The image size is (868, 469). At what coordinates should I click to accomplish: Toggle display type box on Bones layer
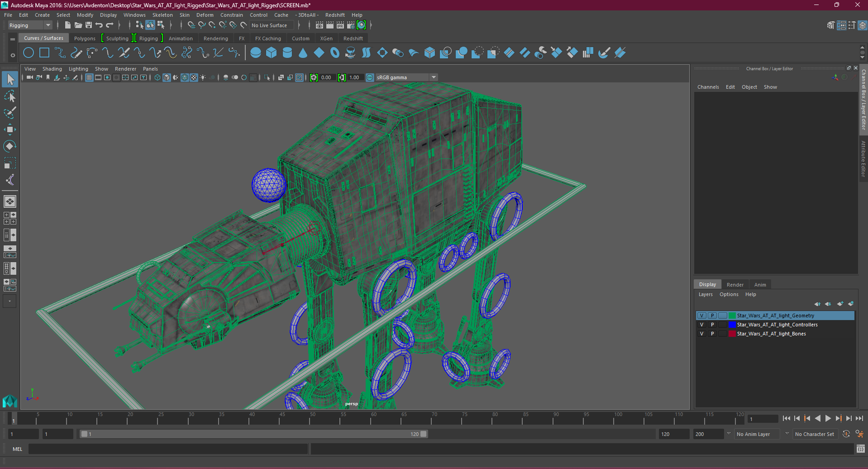723,334
